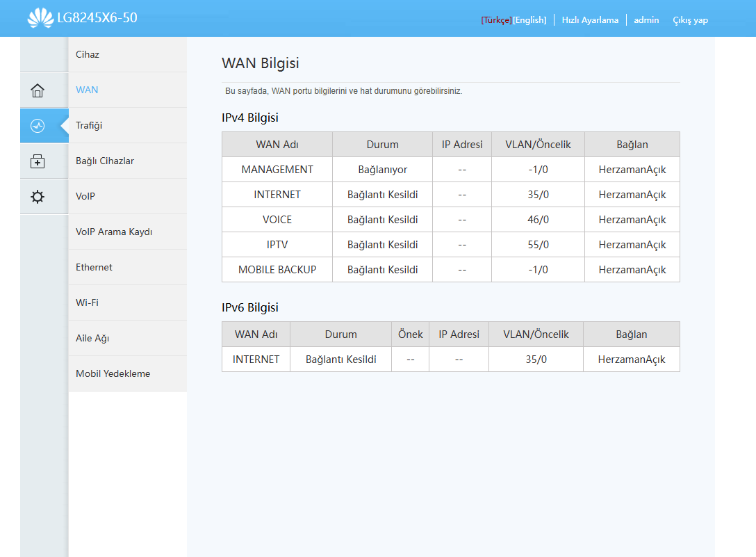Click the Bağlanıyor status cell

(x=382, y=170)
